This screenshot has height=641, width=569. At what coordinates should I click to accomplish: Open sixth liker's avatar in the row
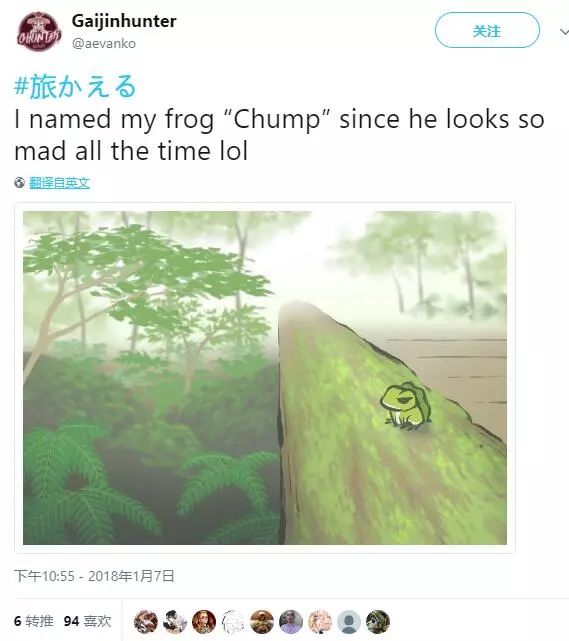tap(291, 622)
